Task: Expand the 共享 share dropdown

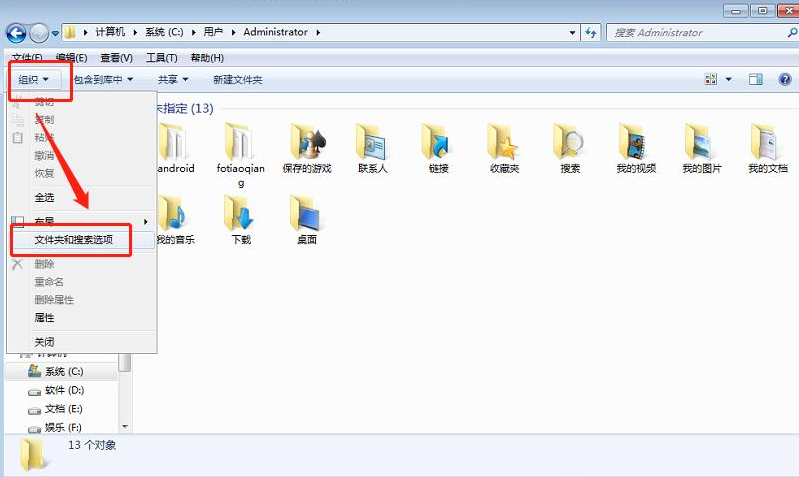Action: click(173, 79)
